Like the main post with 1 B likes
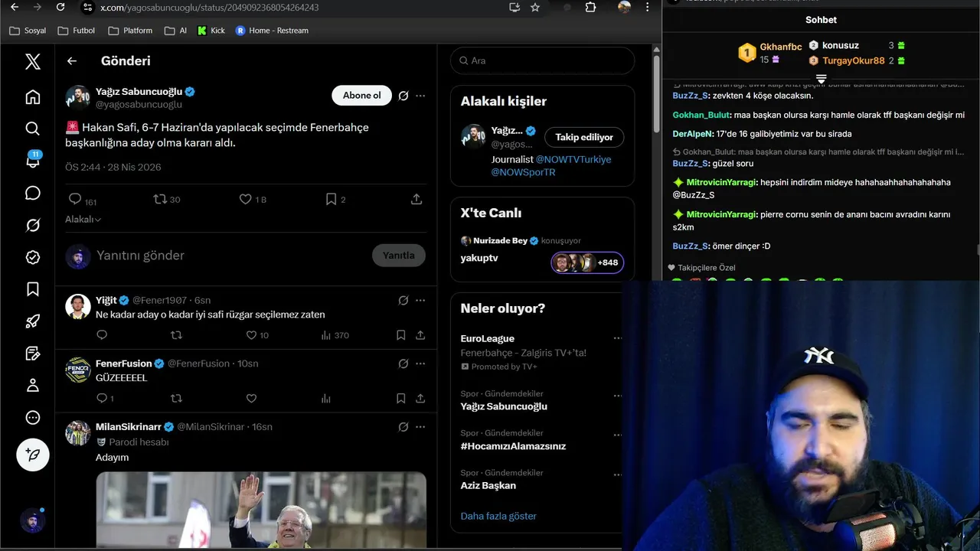The image size is (980, 551). point(246,199)
